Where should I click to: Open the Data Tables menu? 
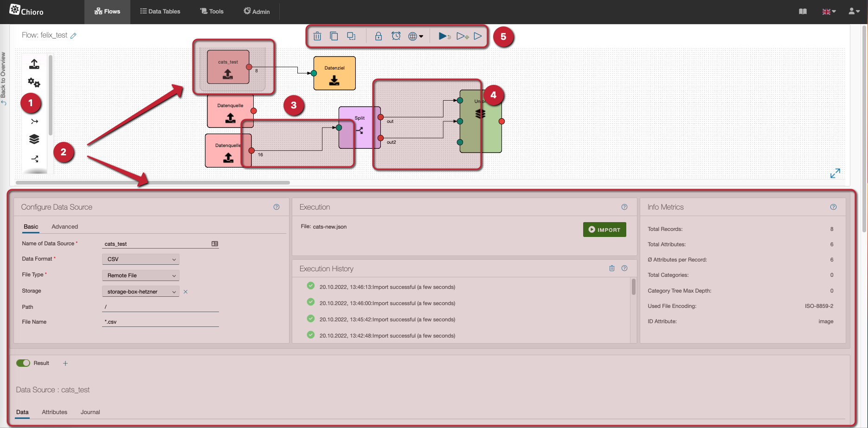(160, 12)
